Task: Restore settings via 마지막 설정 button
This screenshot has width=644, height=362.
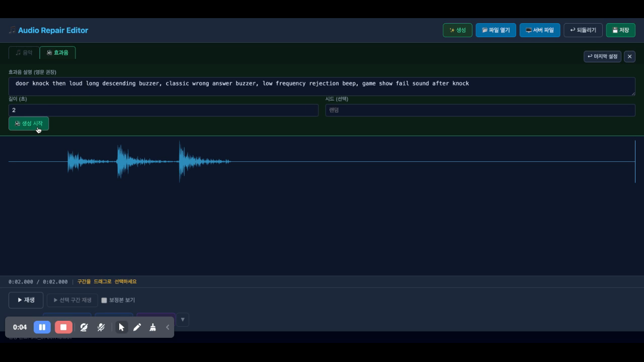Action: (602, 56)
